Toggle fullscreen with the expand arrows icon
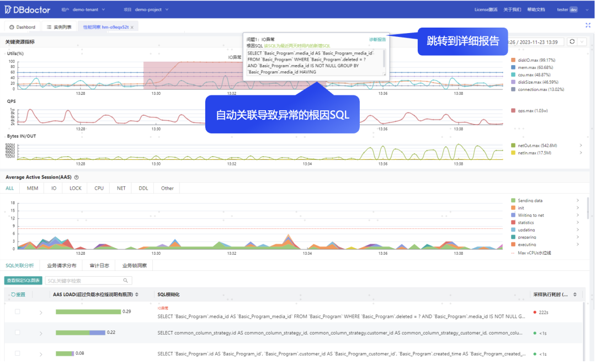 (588, 25)
